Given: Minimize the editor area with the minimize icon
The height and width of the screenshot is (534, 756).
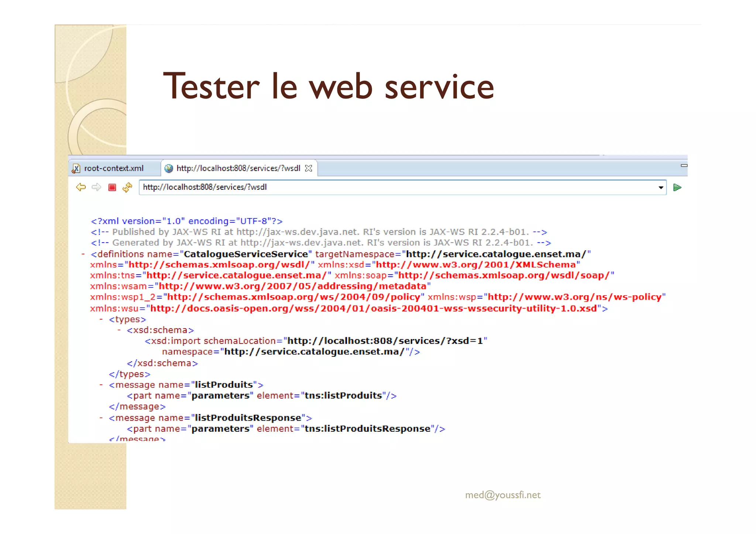Looking at the screenshot, I should pyautogui.click(x=684, y=166).
